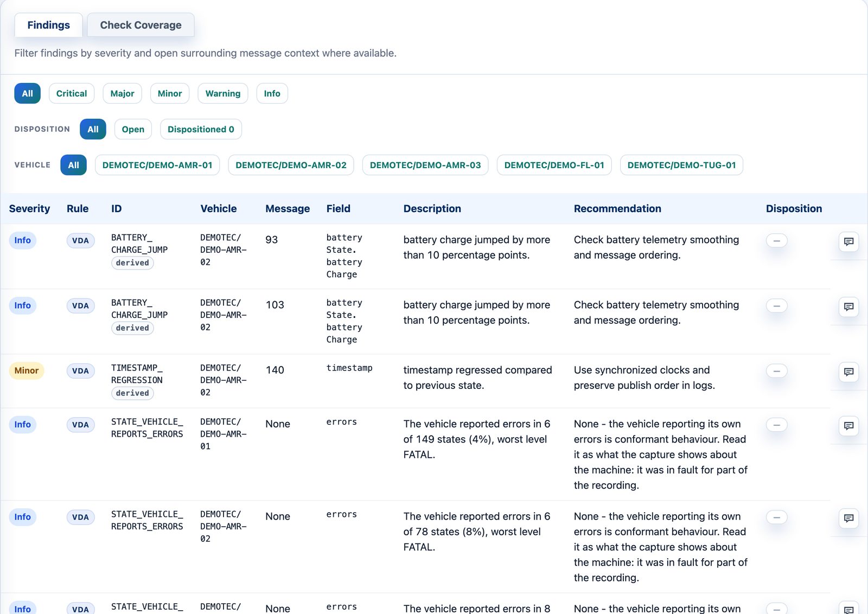Set disposition for 78 states errors row

(776, 517)
